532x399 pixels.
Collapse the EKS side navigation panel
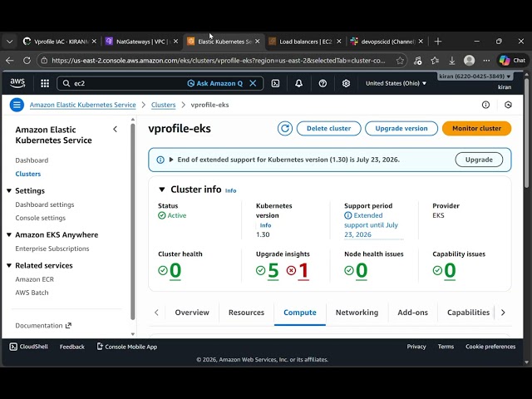(x=115, y=130)
